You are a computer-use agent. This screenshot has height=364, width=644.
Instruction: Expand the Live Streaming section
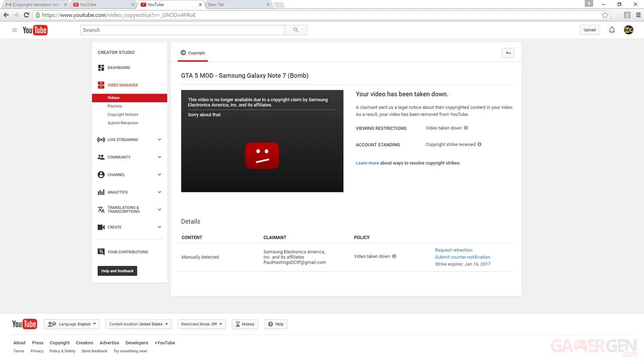point(159,139)
